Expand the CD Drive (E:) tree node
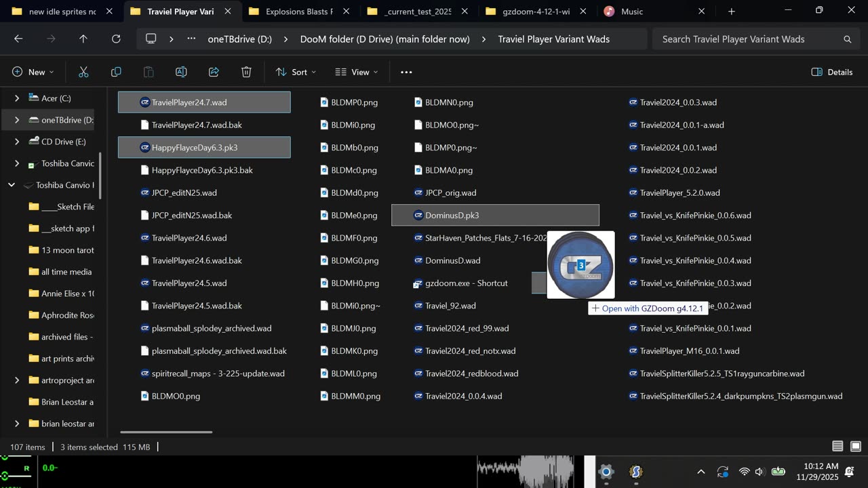The width and height of the screenshot is (868, 488). pos(17,142)
